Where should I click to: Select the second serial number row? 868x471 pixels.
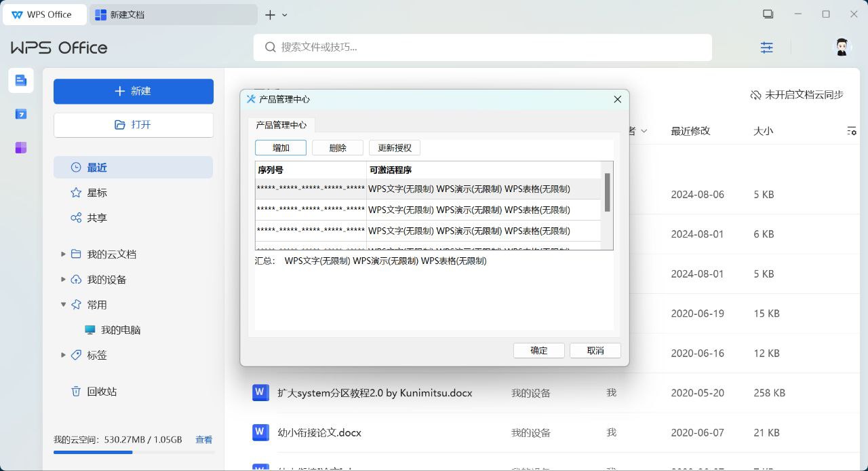pyautogui.click(x=428, y=210)
